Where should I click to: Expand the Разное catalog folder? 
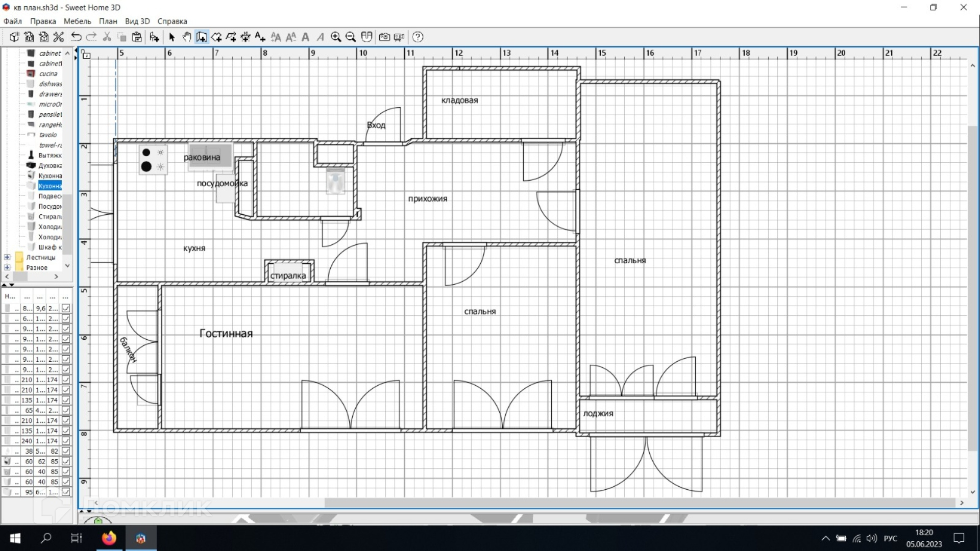(x=7, y=267)
